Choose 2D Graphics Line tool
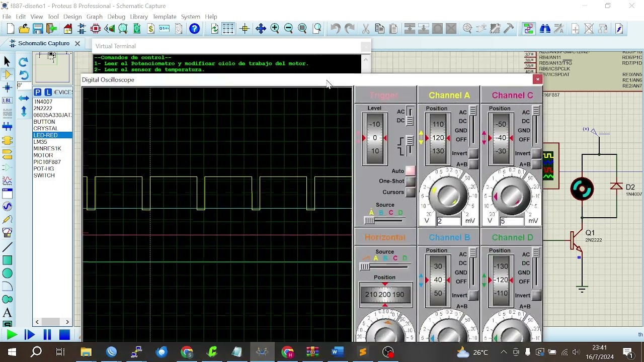The image size is (644, 362). point(7,247)
